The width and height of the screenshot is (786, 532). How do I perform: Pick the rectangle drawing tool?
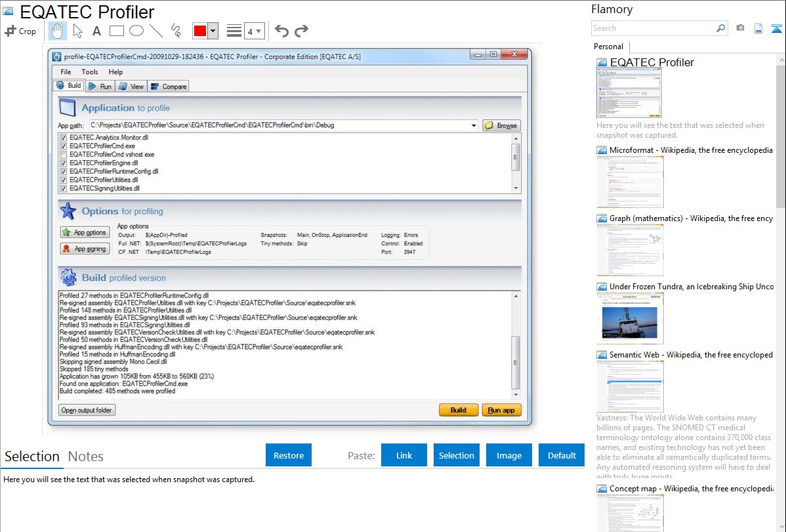click(x=116, y=31)
